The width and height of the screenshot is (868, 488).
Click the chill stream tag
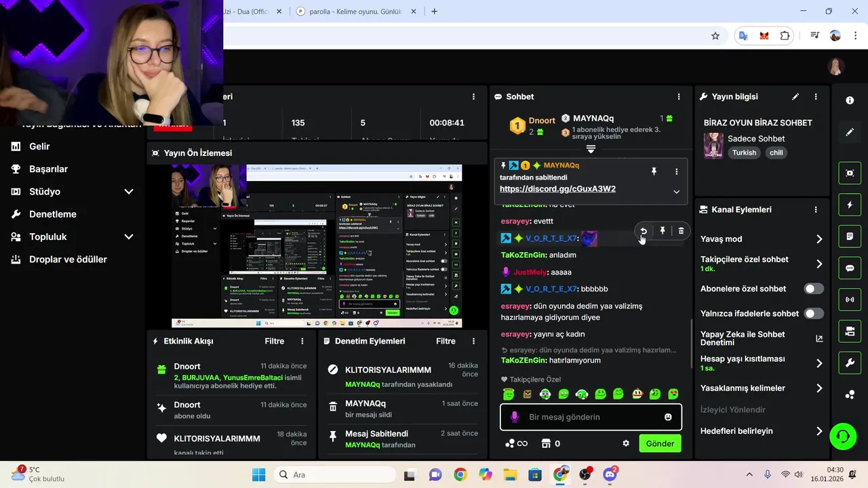click(x=776, y=152)
